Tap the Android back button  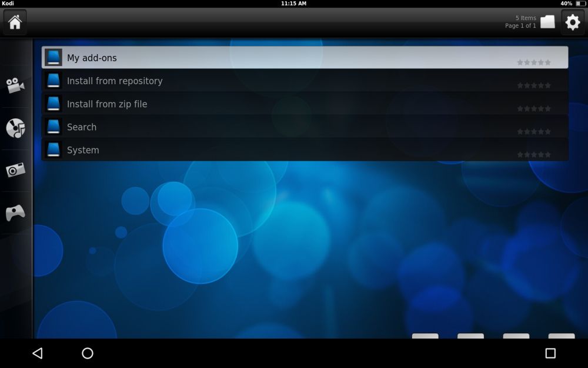coord(38,353)
